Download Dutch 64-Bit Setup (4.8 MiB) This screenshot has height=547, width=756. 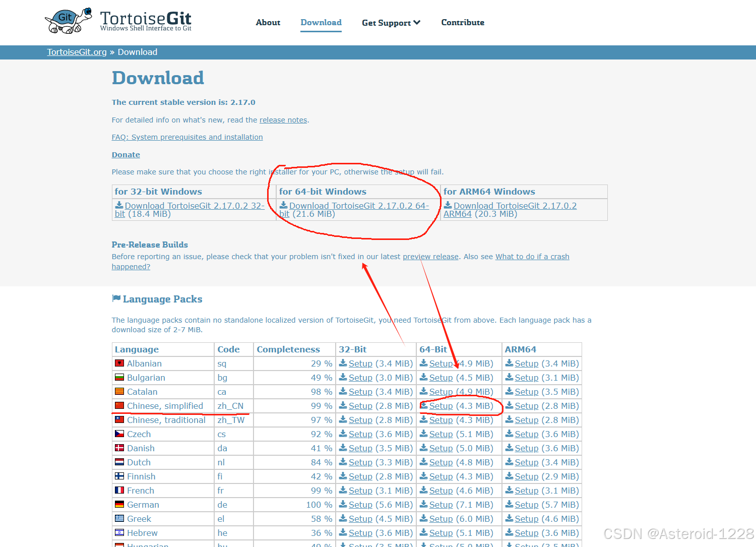pos(441,462)
